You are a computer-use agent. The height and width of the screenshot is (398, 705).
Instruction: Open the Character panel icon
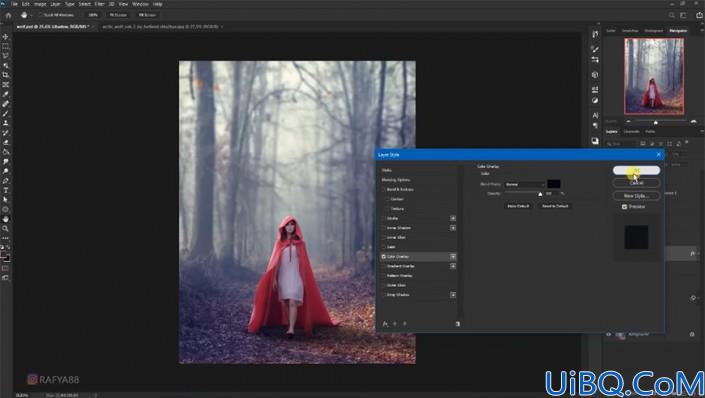[x=595, y=115]
